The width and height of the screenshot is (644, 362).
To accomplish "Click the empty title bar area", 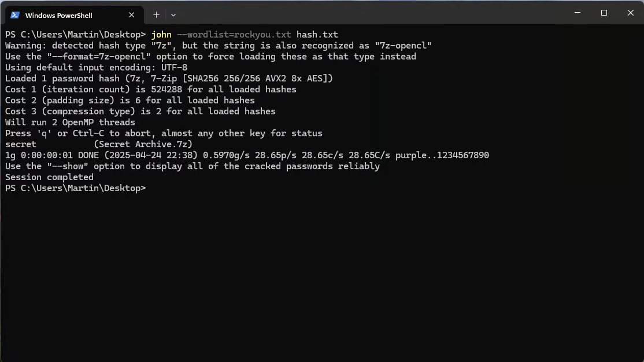I will point(369,13).
